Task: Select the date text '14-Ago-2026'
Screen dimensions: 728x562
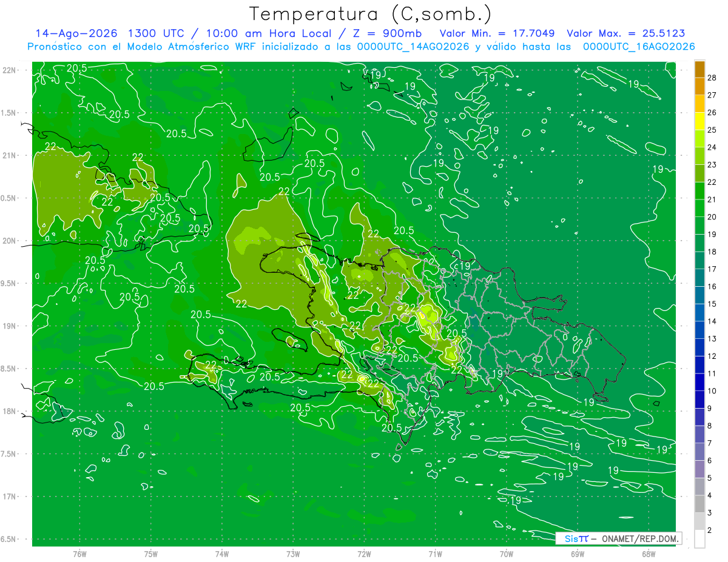Action: pos(76,33)
